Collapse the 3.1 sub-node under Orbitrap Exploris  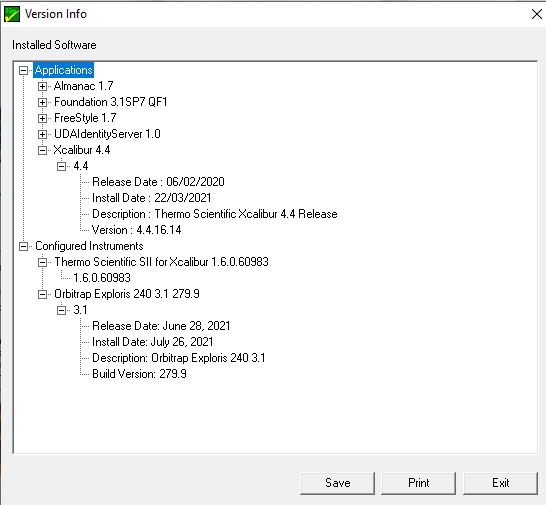point(62,310)
